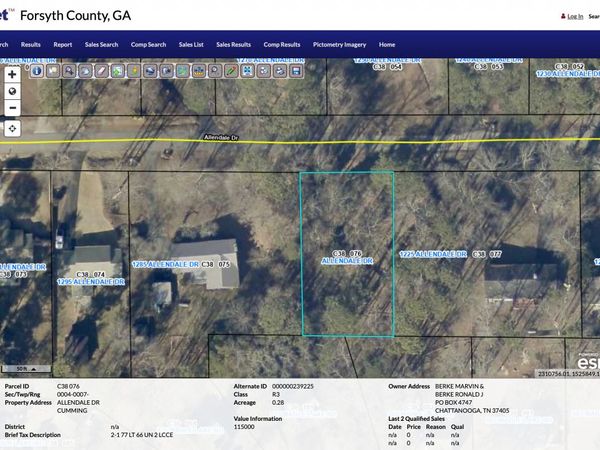
Task: Click the Log In link
Action: 575,16
